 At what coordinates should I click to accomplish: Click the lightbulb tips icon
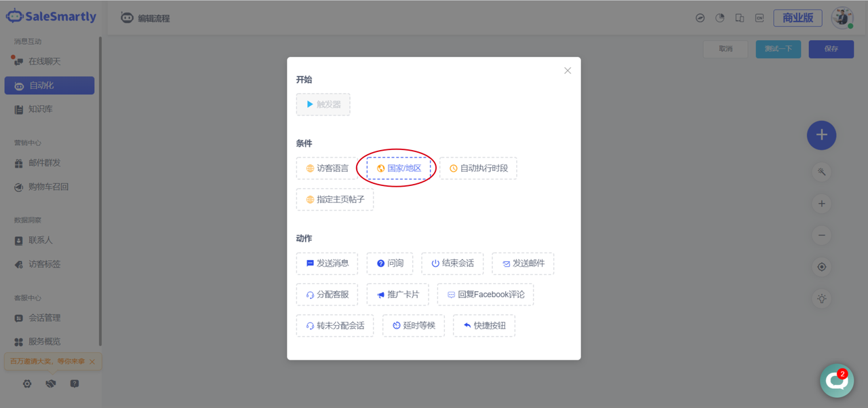click(x=821, y=299)
